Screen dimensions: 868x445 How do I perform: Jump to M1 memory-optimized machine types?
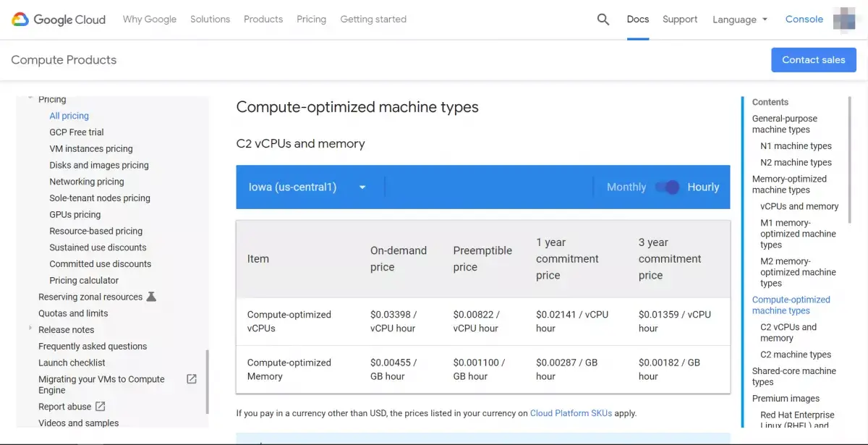pos(798,234)
